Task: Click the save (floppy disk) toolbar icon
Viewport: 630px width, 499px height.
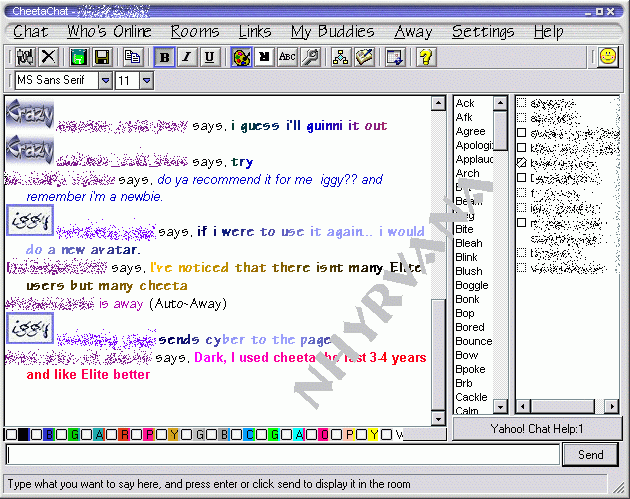Action: click(101, 57)
